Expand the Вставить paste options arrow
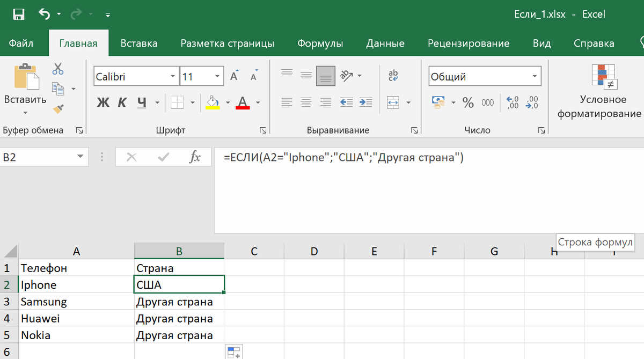Viewport: 644px width, 359px height. coord(25,113)
